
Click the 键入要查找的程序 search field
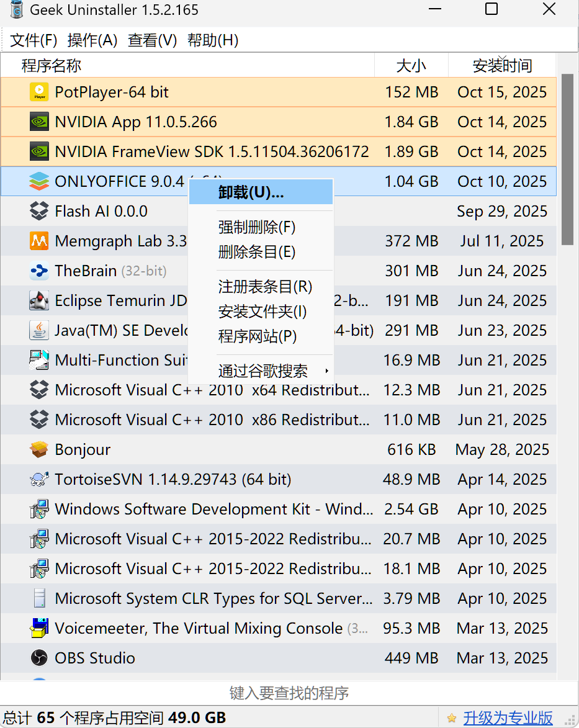(x=289, y=693)
